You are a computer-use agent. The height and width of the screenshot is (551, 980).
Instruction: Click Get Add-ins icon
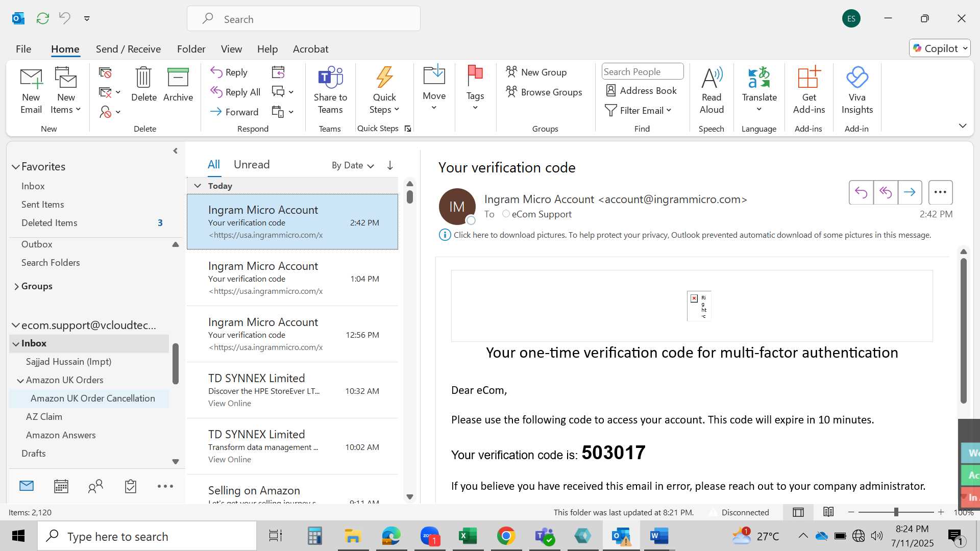[x=809, y=91]
